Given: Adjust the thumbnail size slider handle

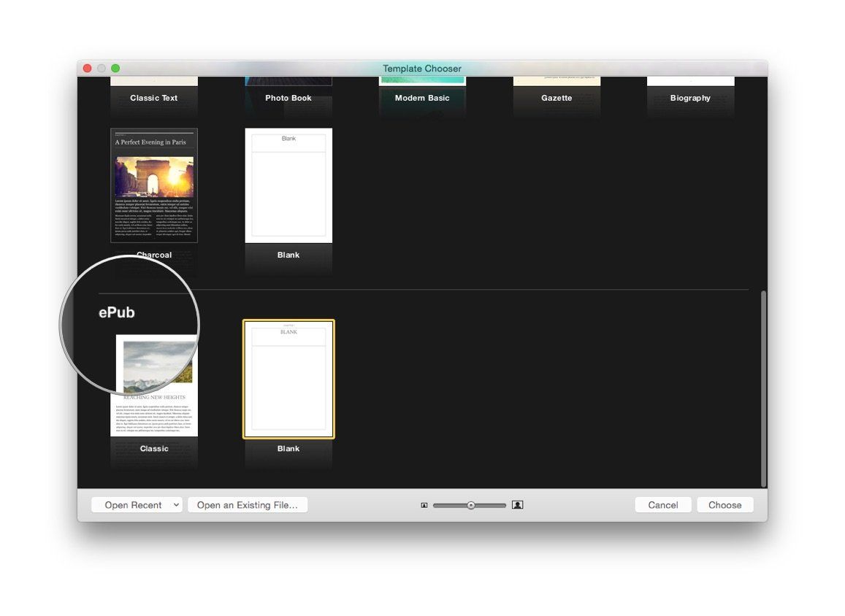Looking at the screenshot, I should (471, 504).
